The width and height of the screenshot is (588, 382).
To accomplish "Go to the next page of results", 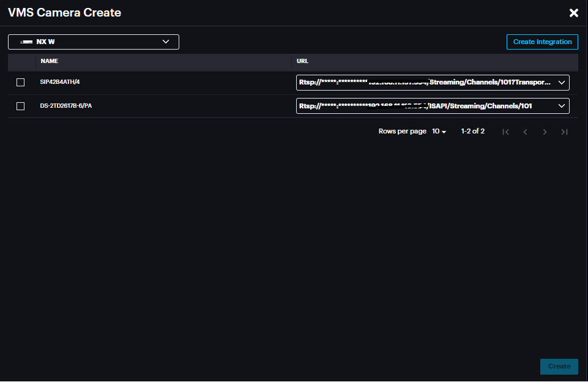I will coord(545,132).
